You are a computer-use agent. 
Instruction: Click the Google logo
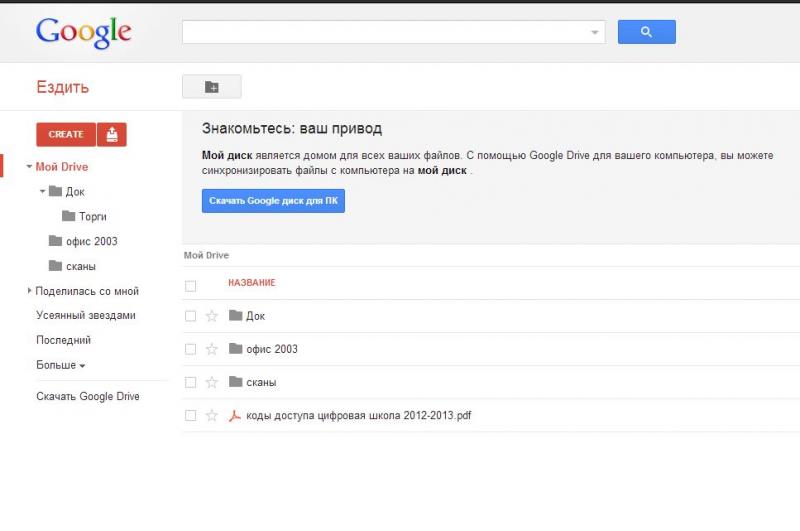[x=84, y=32]
